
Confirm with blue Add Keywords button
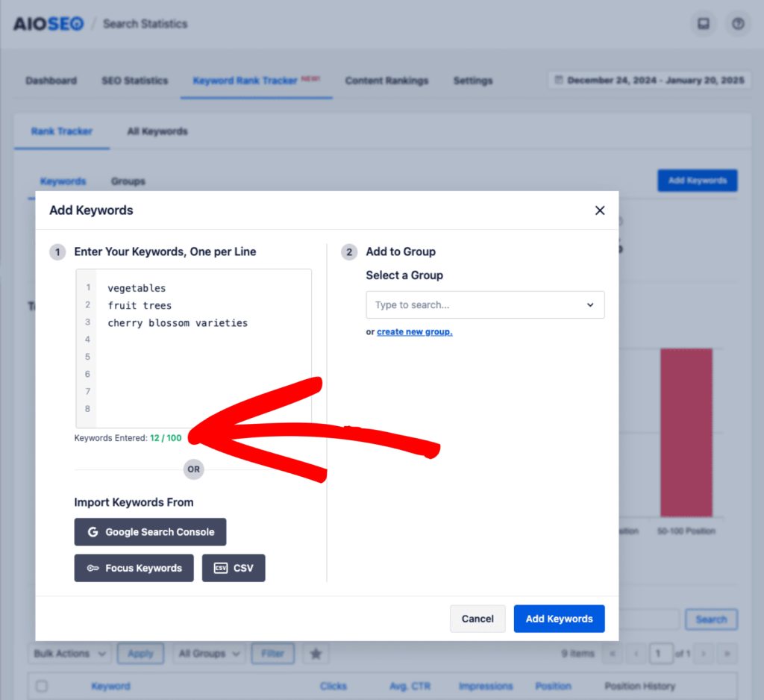559,619
